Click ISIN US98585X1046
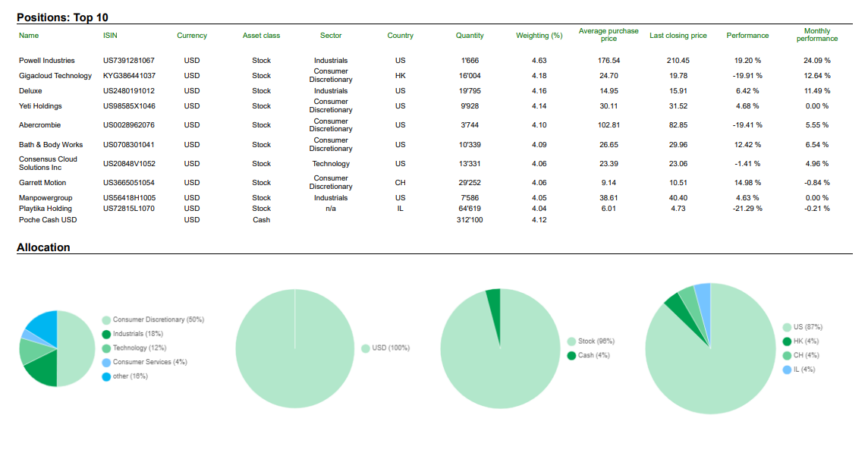This screenshot has height=475, width=868. [130, 106]
